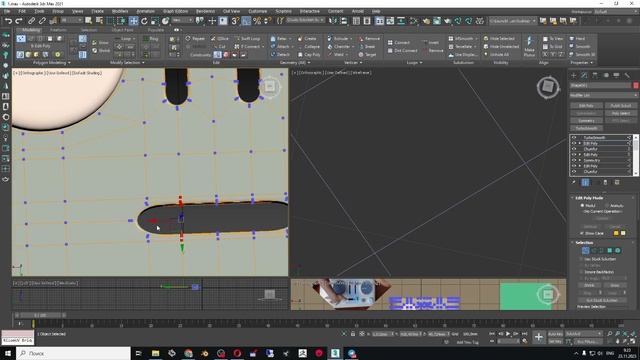Click the Grow selection button
This screenshot has height=360, width=640.
(x=615, y=285)
